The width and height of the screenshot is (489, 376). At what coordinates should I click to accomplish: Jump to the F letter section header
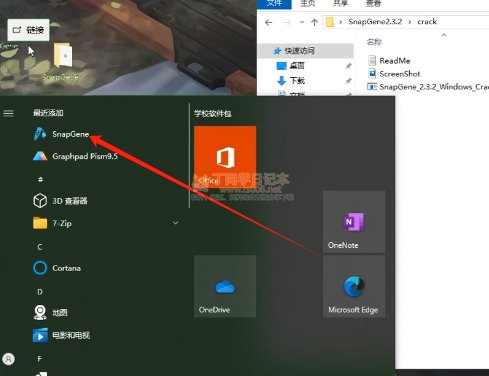tap(40, 359)
